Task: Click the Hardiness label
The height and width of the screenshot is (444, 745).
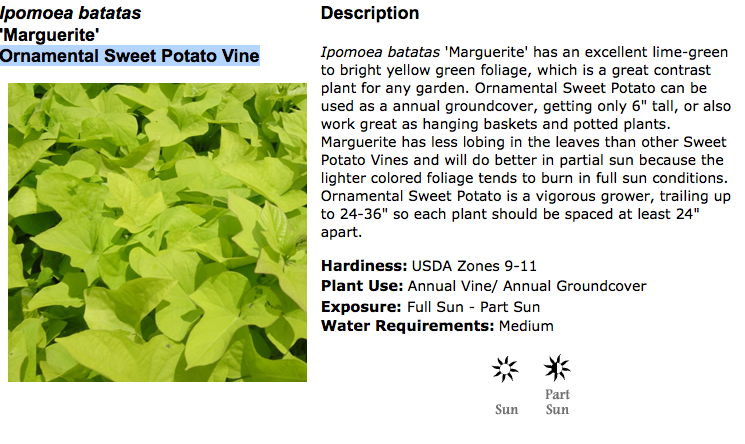Action: click(x=364, y=266)
